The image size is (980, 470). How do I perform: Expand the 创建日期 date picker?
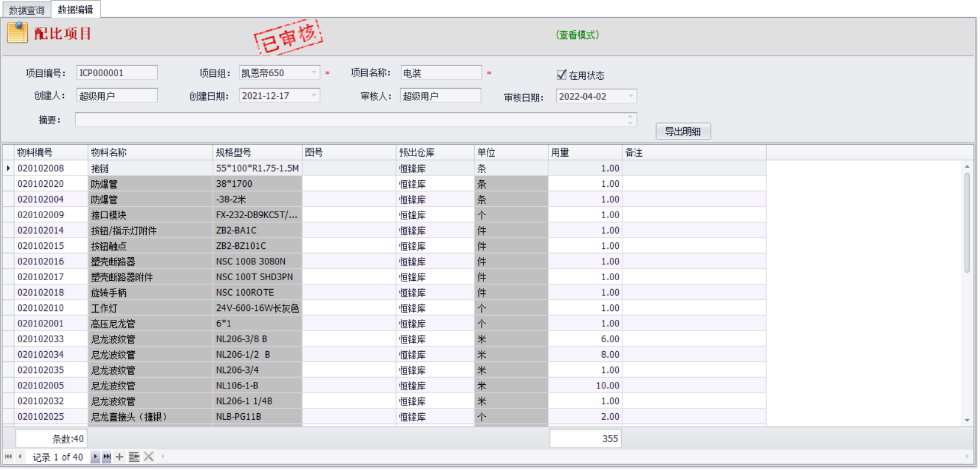coord(314,96)
